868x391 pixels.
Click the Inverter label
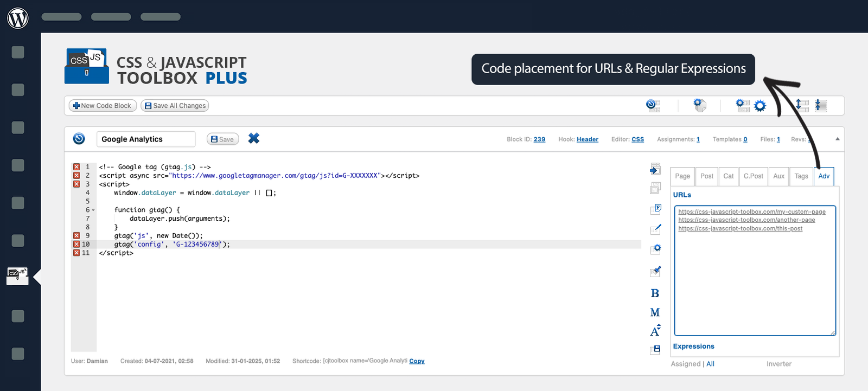point(779,364)
